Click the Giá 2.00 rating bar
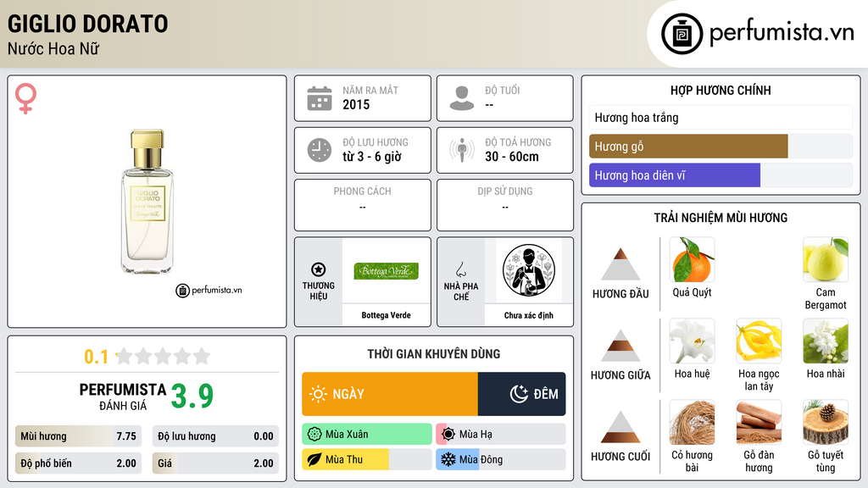 (215, 463)
